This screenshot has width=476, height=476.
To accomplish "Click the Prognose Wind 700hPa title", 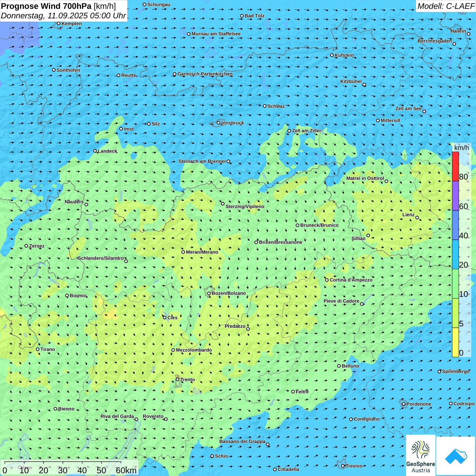I will coord(58,6).
